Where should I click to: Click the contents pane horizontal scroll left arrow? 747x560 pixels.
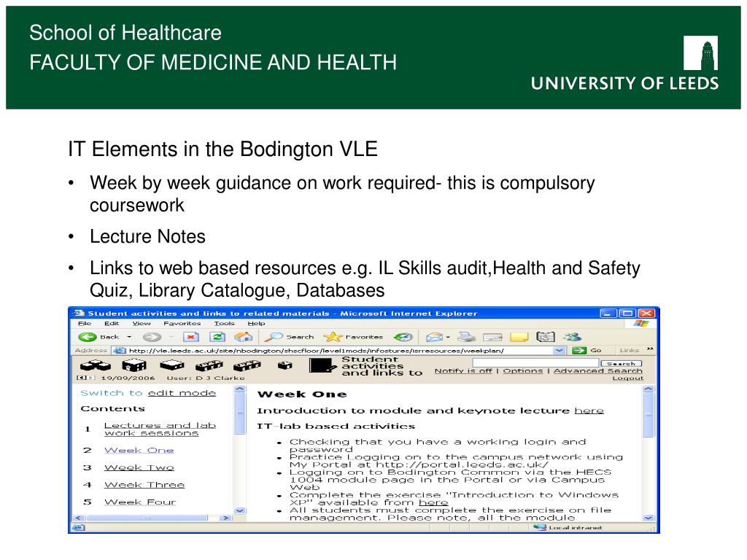[79, 518]
